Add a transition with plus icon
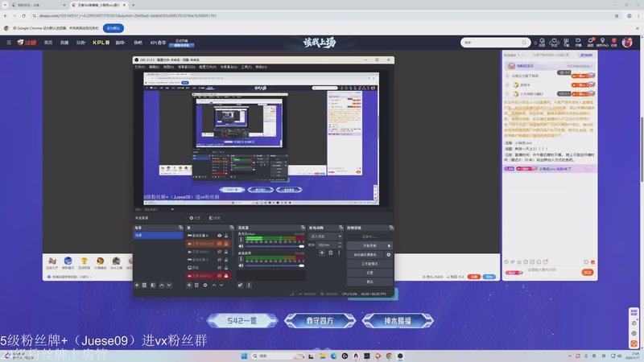Viewport: 644px width, 362px height. [x=322, y=253]
